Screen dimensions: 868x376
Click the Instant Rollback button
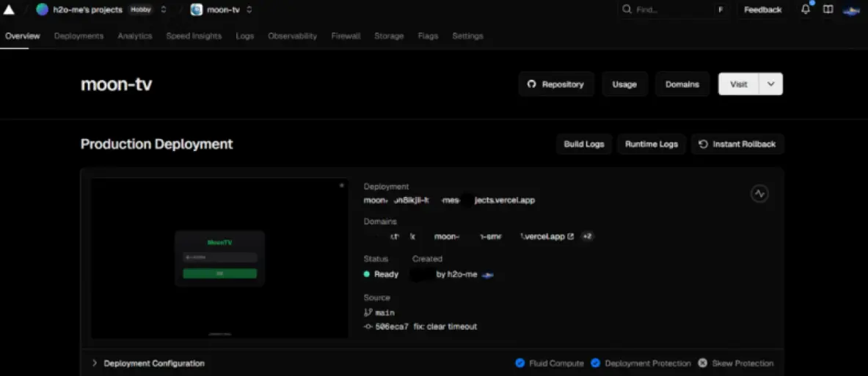737,144
